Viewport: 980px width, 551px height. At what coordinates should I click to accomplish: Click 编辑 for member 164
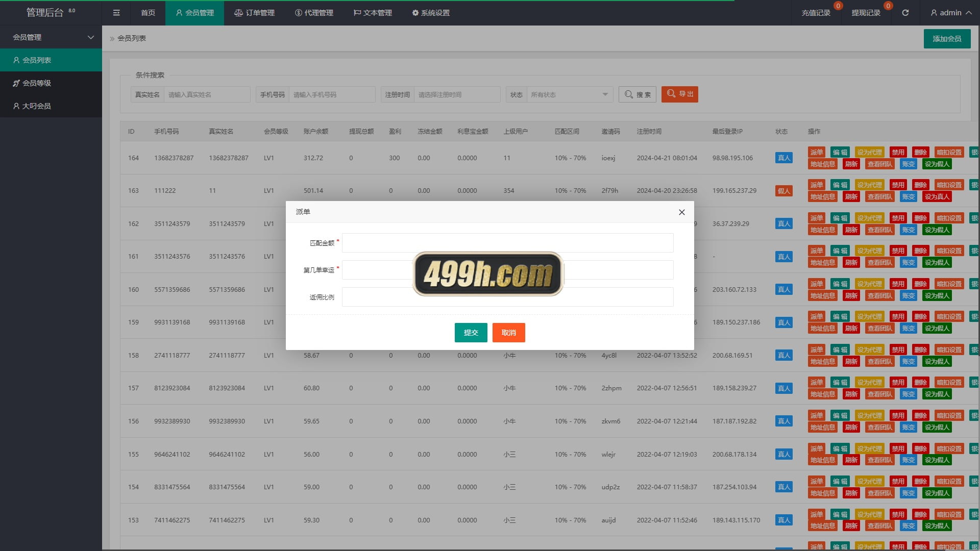coord(840,152)
